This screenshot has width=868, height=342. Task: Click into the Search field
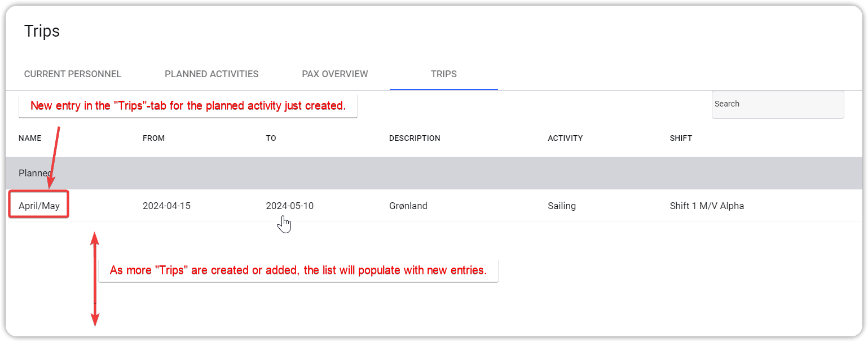point(777,105)
